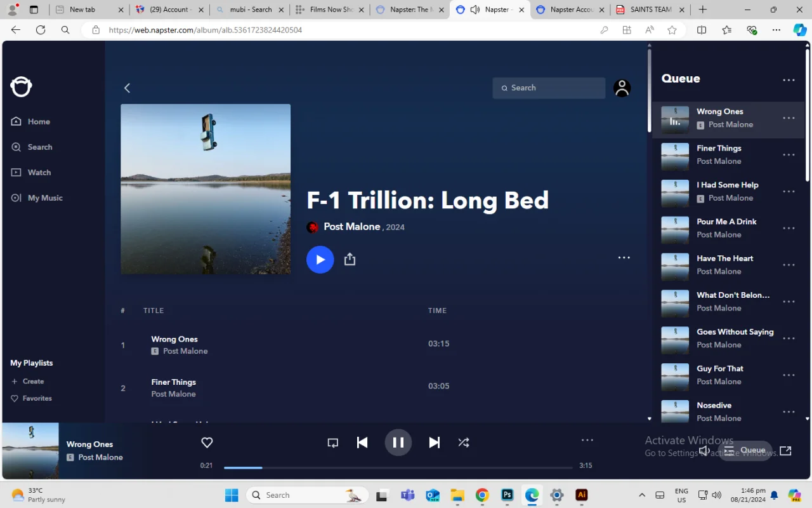Open album options menu next to share
The width and height of the screenshot is (812, 508).
(x=624, y=258)
